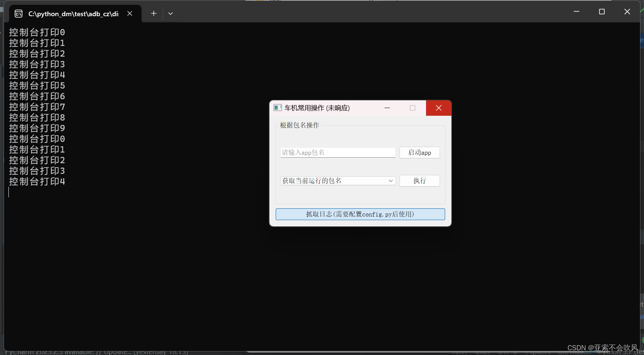Viewport: 644px width, 355px height.
Task: Click the 抓取日志 config.py button
Action: coord(360,214)
